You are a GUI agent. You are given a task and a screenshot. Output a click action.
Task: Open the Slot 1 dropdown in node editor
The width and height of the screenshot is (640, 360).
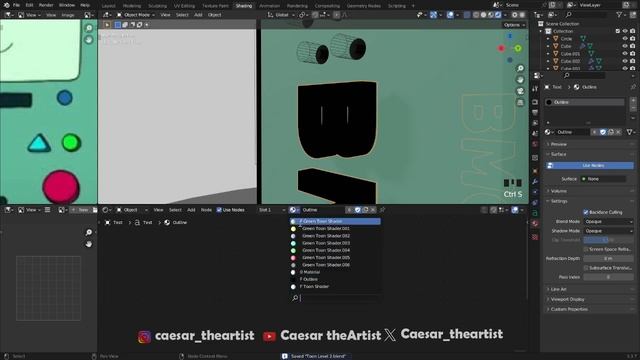(x=272, y=210)
